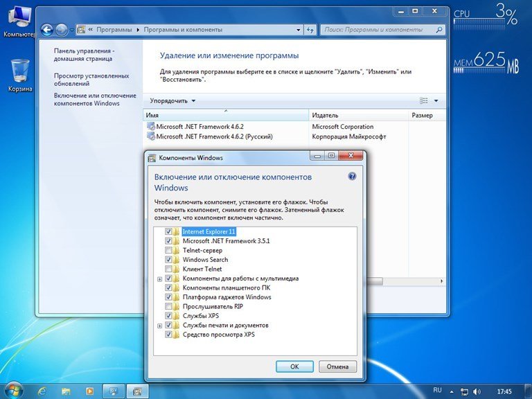Select the Корпорация Майкрософт publisher cell

pyautogui.click(x=349, y=136)
